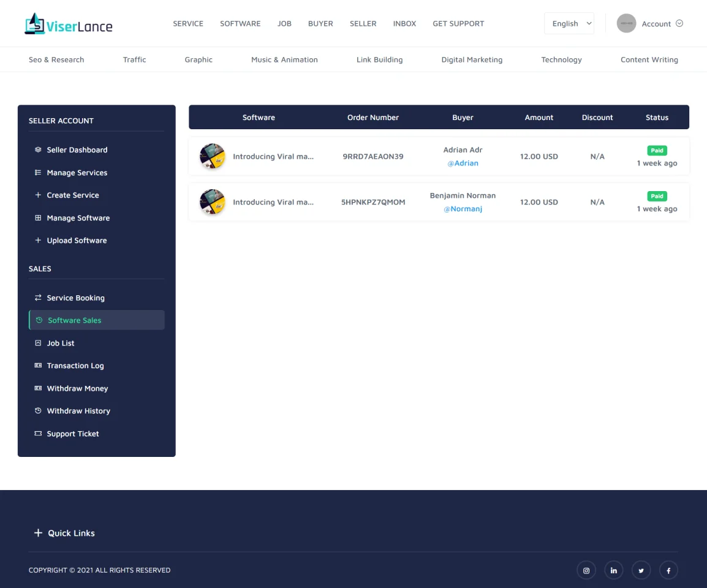The width and height of the screenshot is (707, 588).
Task: Click the Service Booking exchange arrows icon
Action: [38, 298]
